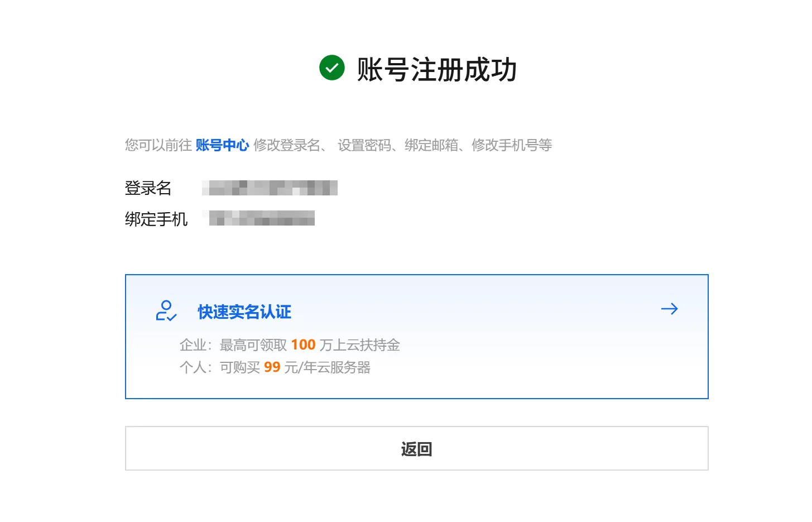Click the 元/年云服务器 text
Image resolution: width=812 pixels, height=522 pixels.
click(328, 367)
